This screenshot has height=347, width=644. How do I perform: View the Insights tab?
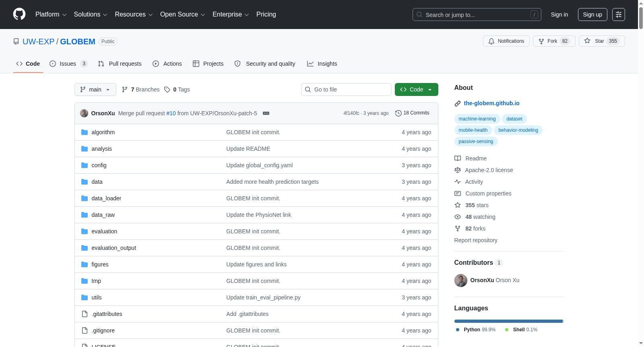pyautogui.click(x=322, y=64)
